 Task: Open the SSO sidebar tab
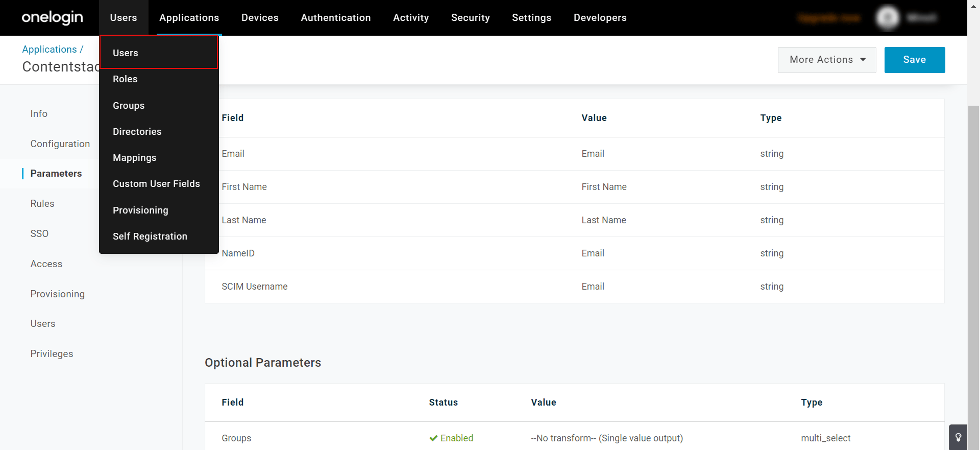(40, 233)
